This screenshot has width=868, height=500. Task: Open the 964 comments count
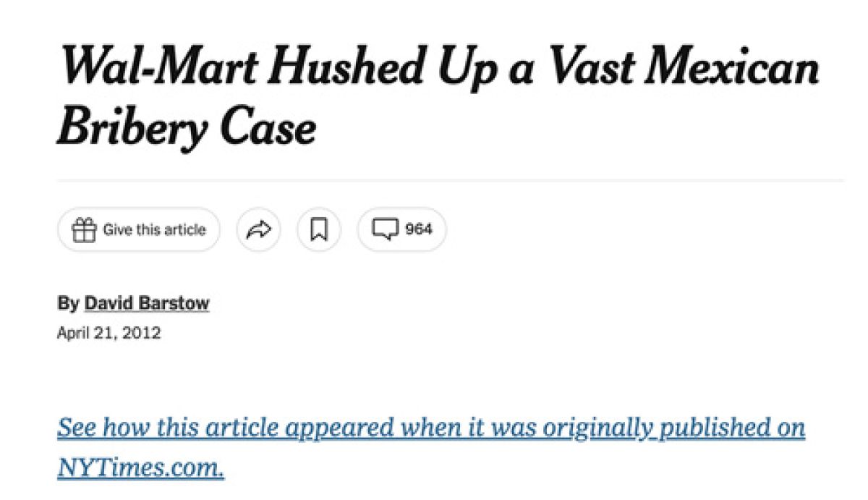tap(418, 230)
